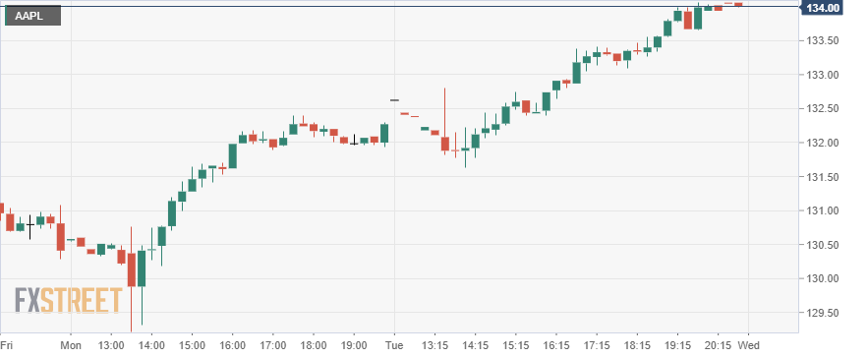Click the 20:15 time label on axis
Viewport: 868px width, 358px height.
[x=718, y=346]
